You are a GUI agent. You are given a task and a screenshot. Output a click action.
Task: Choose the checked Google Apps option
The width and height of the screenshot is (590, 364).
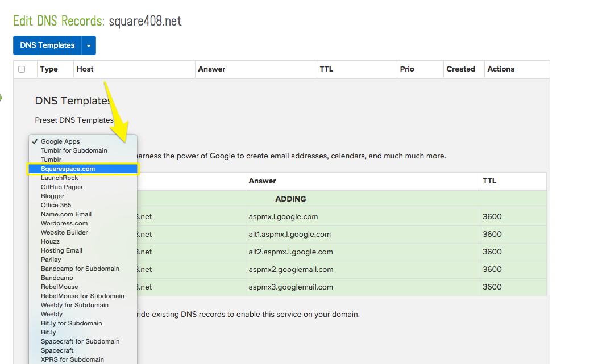click(x=60, y=141)
